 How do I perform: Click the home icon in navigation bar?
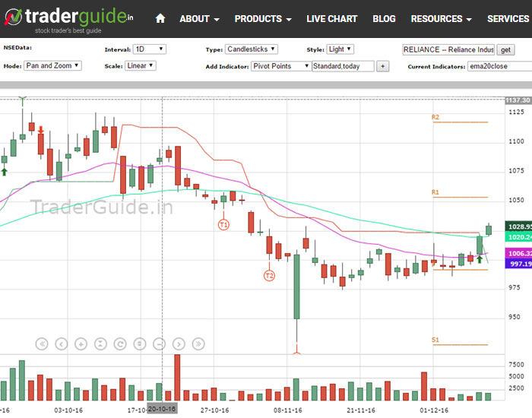(x=160, y=18)
